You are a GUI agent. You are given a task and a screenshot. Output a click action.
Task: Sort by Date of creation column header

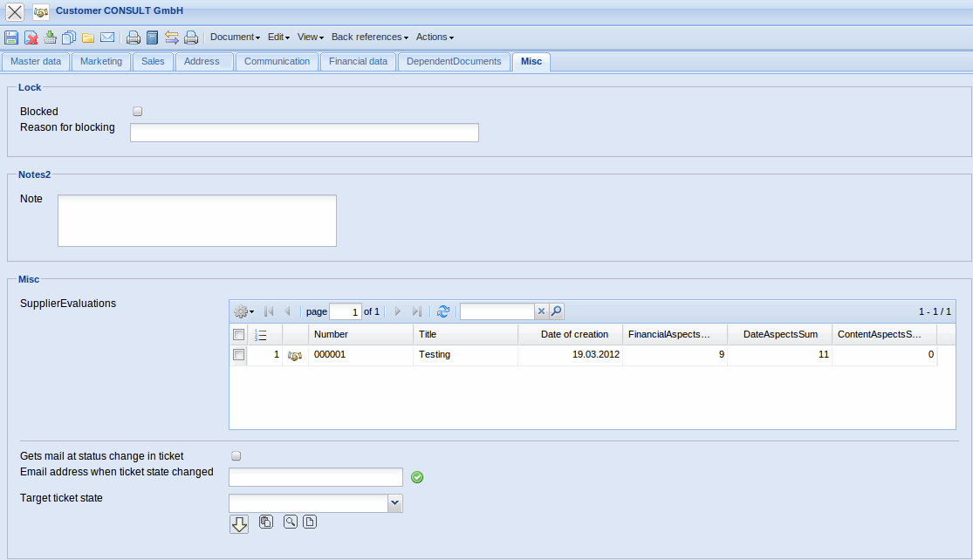[574, 334]
